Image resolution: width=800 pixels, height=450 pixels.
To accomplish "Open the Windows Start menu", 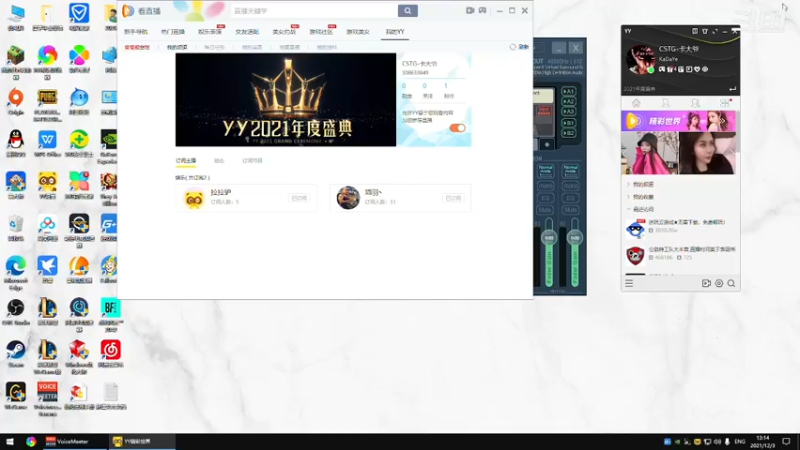I will 10,441.
